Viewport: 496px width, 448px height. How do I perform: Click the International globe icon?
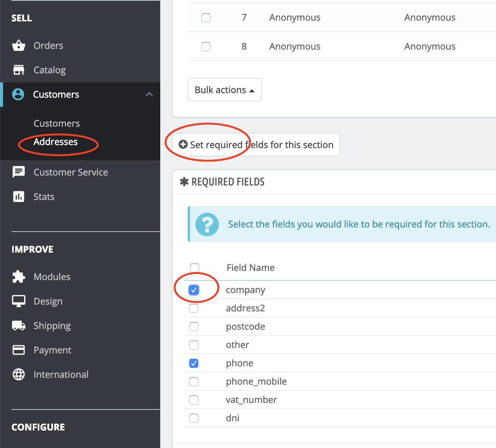tap(18, 374)
